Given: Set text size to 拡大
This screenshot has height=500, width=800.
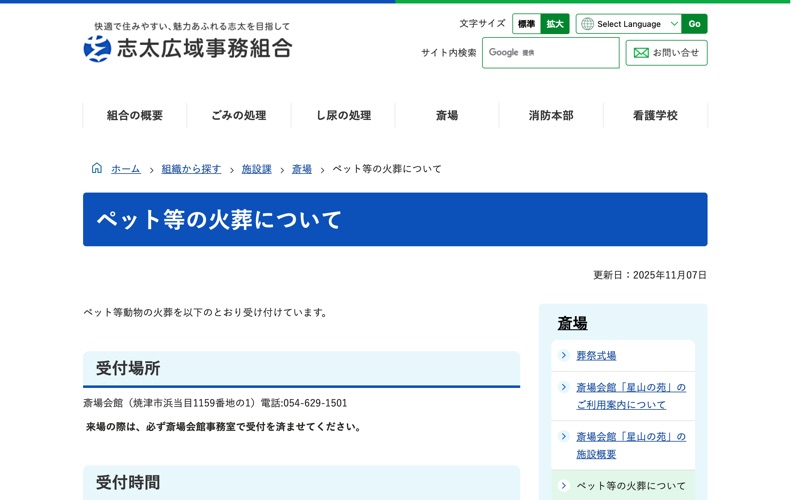Looking at the screenshot, I should point(555,24).
